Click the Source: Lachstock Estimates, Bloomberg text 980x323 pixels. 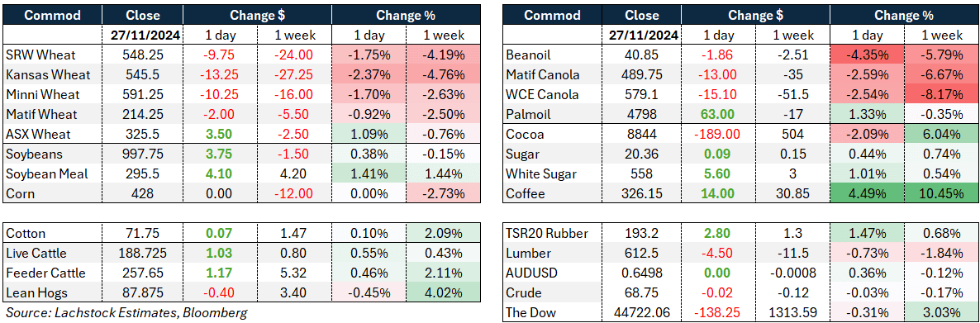tap(126, 312)
